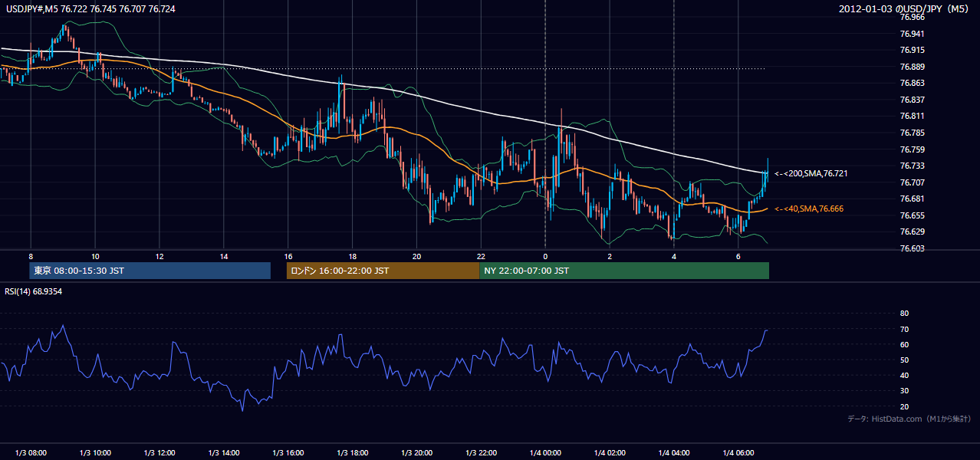Image resolution: width=980 pixels, height=460 pixels.
Task: Click price axis value 76.707
Action: 913,182
